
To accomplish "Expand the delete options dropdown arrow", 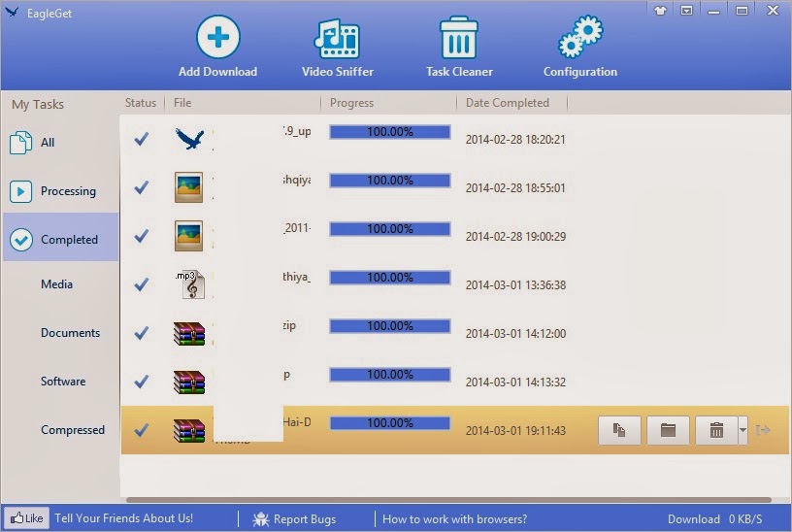I will pyautogui.click(x=742, y=430).
